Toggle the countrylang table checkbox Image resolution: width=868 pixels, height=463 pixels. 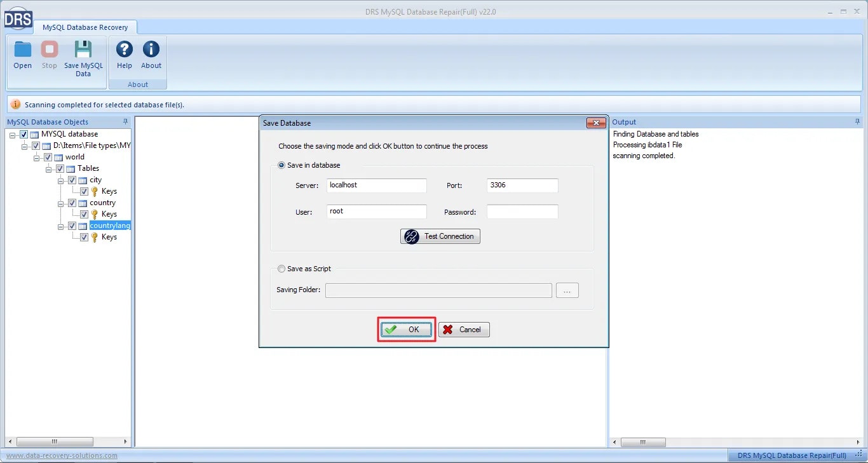click(x=72, y=225)
